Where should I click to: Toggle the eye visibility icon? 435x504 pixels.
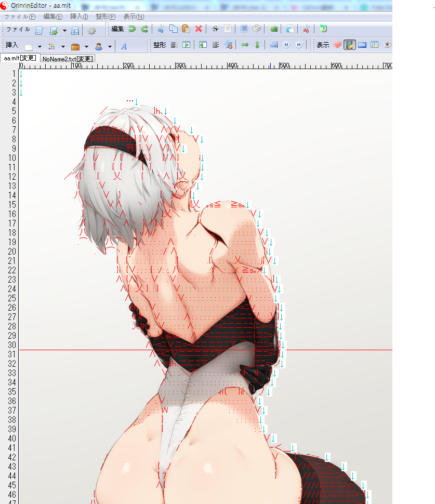pos(387,45)
